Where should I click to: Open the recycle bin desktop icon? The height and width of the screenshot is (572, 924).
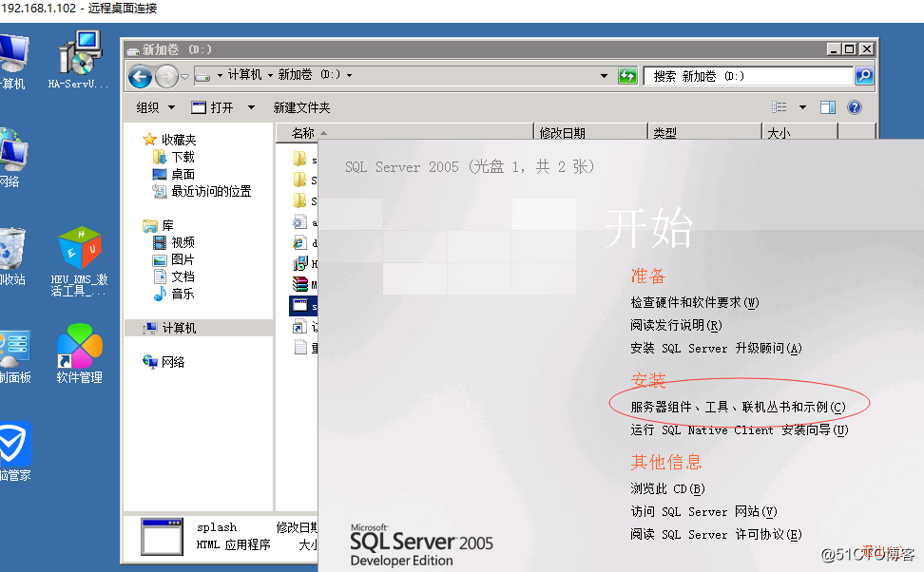[x=11, y=257]
